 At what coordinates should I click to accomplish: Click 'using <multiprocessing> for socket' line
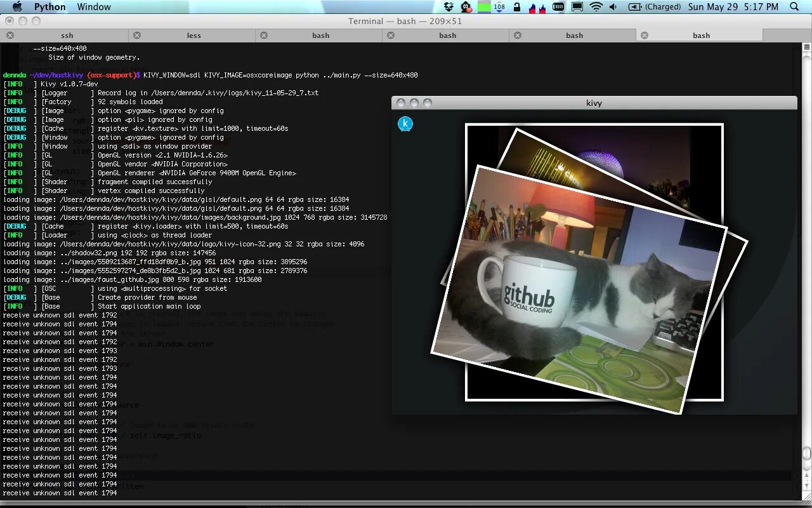115,288
